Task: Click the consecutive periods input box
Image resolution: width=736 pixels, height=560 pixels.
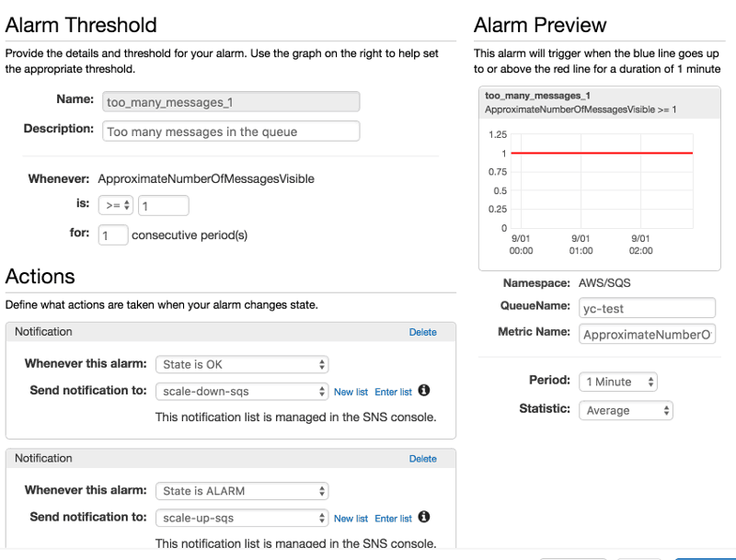Action: (x=113, y=234)
